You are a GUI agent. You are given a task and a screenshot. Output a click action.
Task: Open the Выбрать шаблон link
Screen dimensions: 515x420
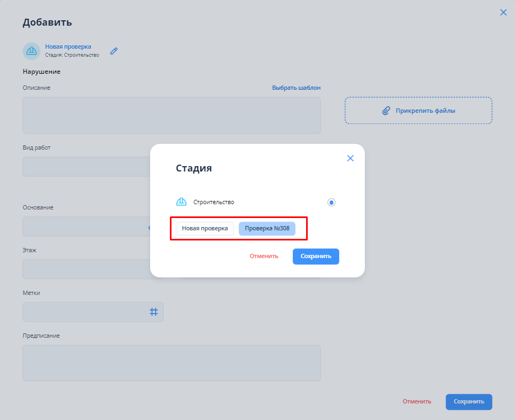[x=296, y=88]
